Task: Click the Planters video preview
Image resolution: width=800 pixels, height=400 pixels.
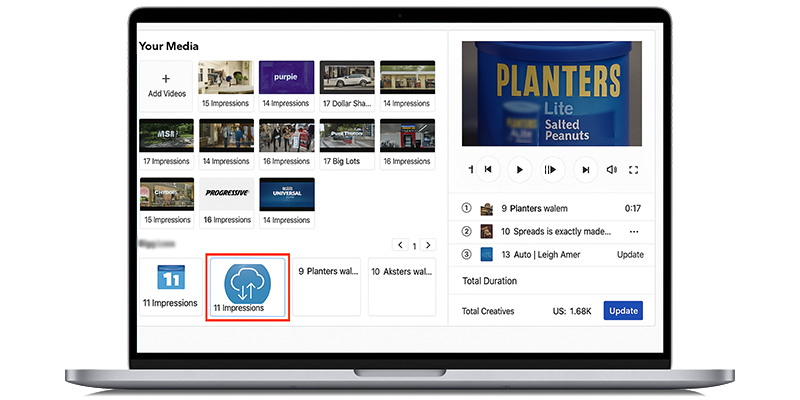Action: tap(552, 94)
